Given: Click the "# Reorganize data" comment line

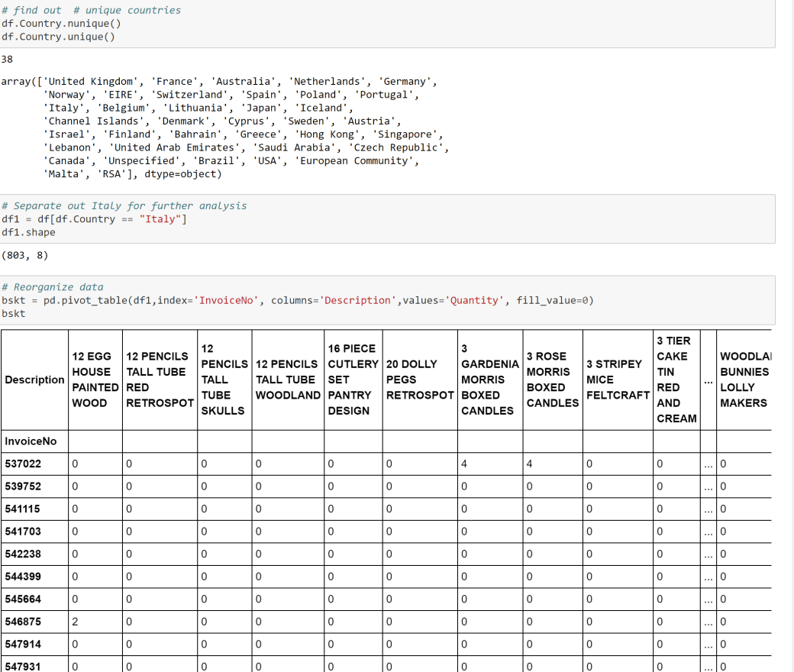Looking at the screenshot, I should click(x=52, y=286).
